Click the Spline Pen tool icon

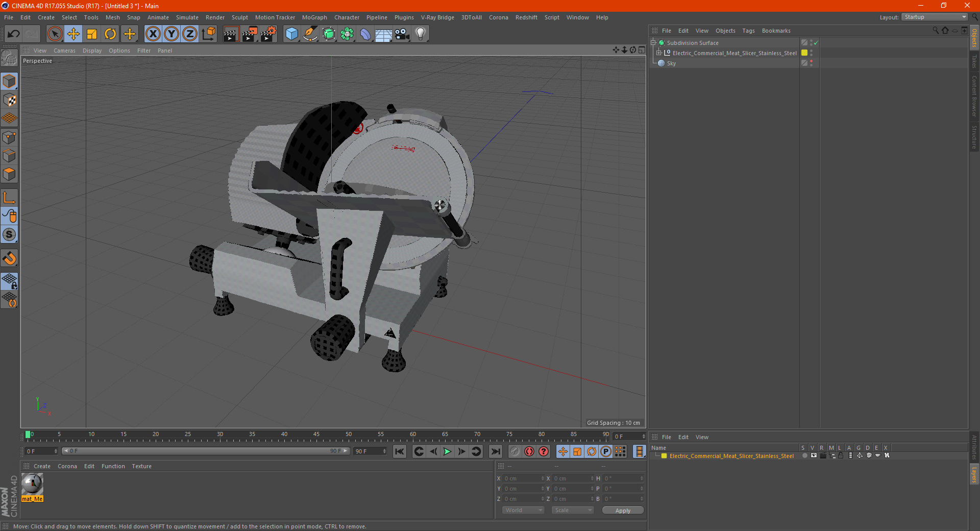click(x=310, y=34)
